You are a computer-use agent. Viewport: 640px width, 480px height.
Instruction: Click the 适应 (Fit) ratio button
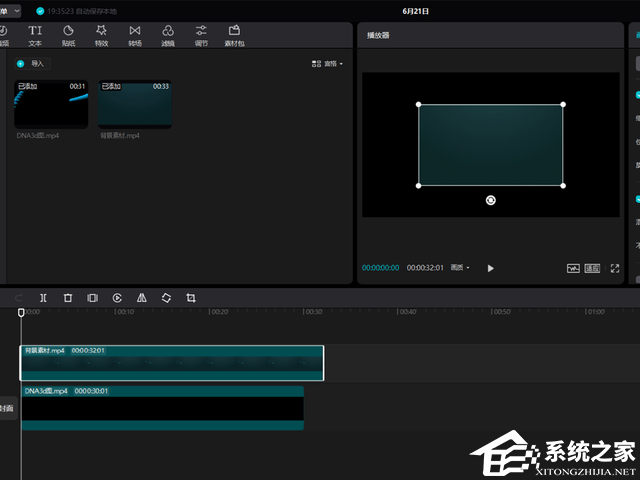[592, 268]
